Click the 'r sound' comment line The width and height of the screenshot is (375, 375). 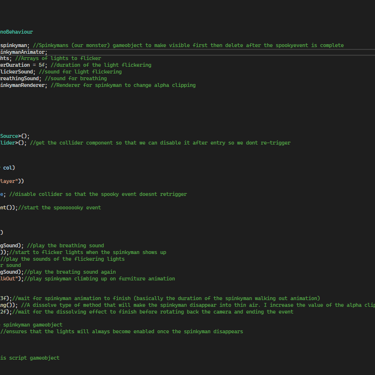tap(11, 265)
